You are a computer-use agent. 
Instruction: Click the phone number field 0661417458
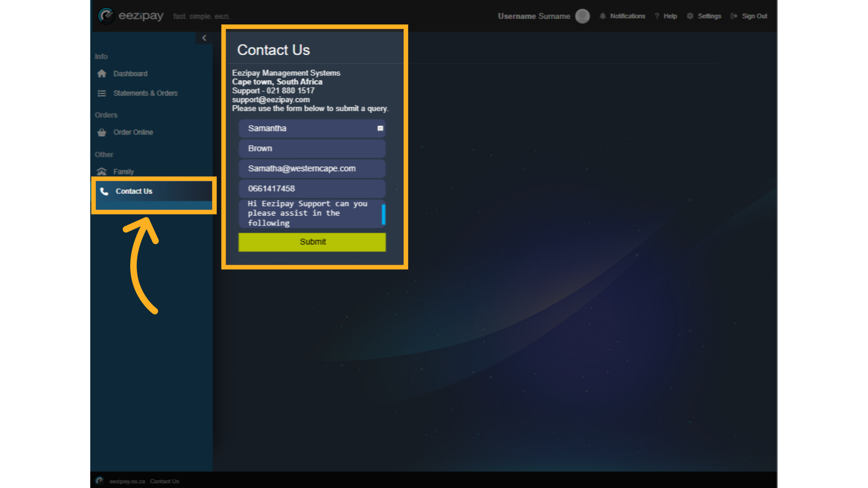312,188
